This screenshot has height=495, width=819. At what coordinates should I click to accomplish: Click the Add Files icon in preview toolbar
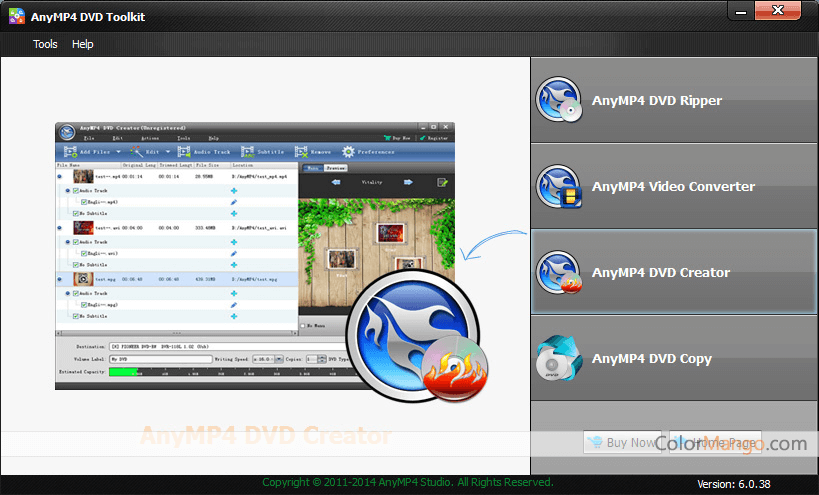(x=71, y=152)
